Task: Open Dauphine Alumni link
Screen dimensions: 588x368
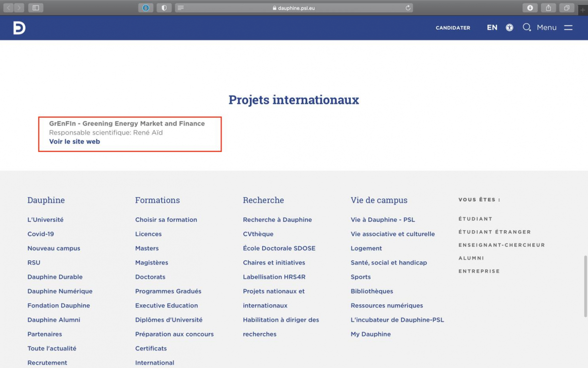Action: coord(54,319)
